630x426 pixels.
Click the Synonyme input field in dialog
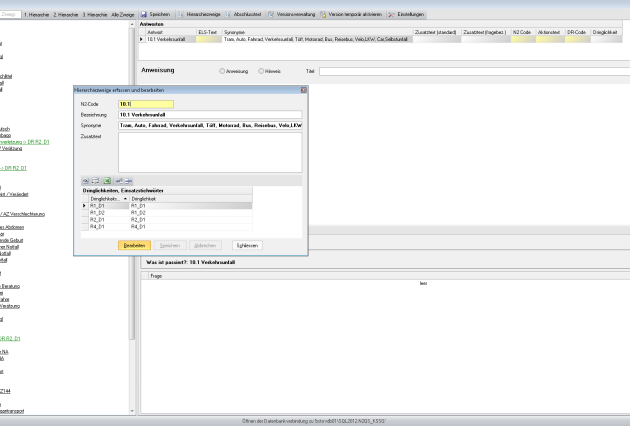pos(210,125)
